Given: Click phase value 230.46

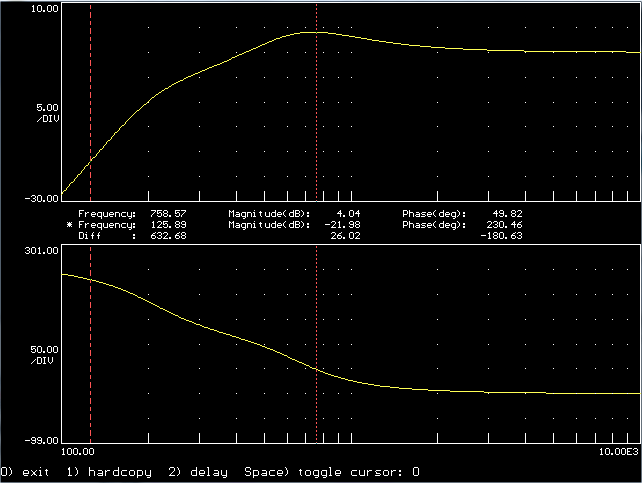Looking at the screenshot, I should [504, 225].
